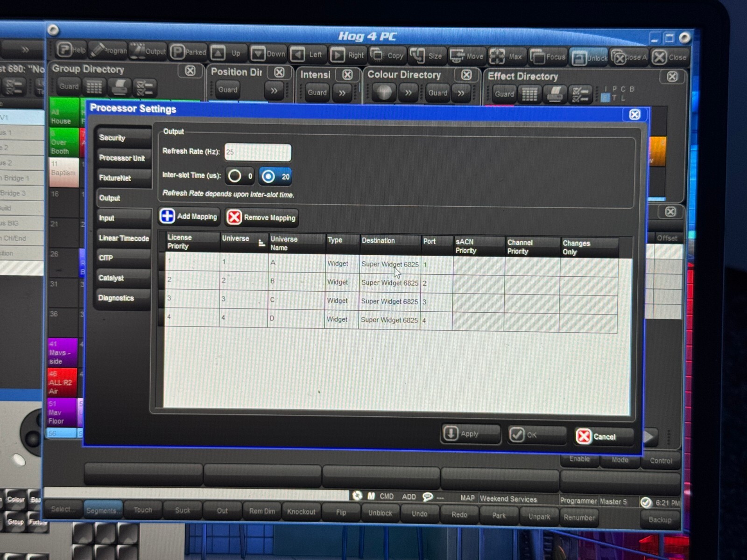Image resolution: width=747 pixels, height=560 pixels.
Task: Toggle Guard in Intensity Directory
Action: tap(317, 92)
